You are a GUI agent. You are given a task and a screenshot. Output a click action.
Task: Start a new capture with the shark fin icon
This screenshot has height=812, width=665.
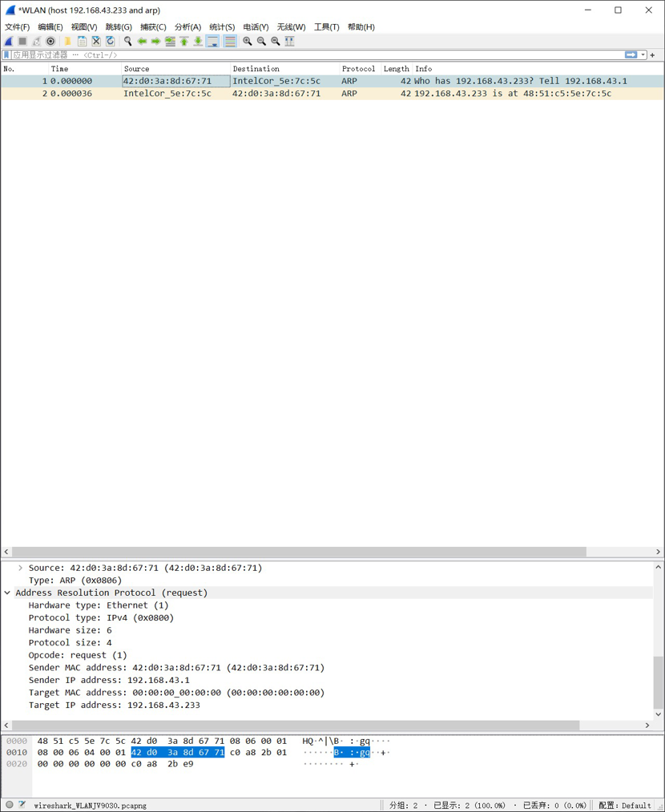pos(9,42)
